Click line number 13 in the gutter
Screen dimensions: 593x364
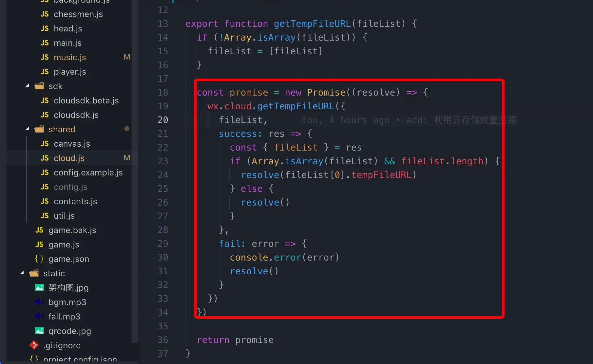(x=163, y=24)
